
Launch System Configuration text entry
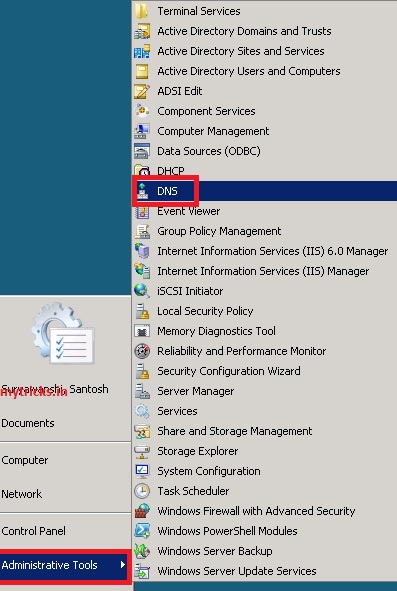(x=209, y=471)
